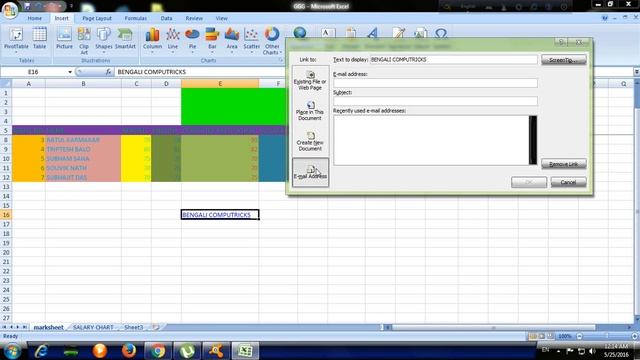Insert a Table from the ribbon

pyautogui.click(x=40, y=38)
